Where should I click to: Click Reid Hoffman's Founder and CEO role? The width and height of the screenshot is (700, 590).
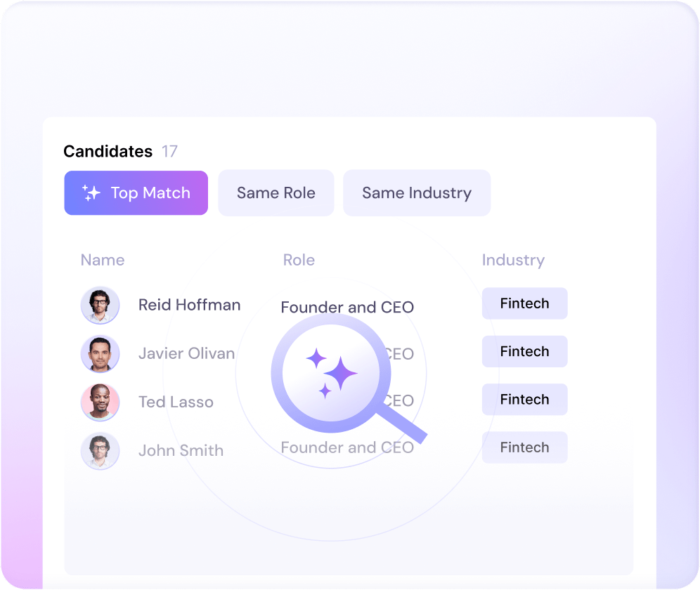click(347, 307)
